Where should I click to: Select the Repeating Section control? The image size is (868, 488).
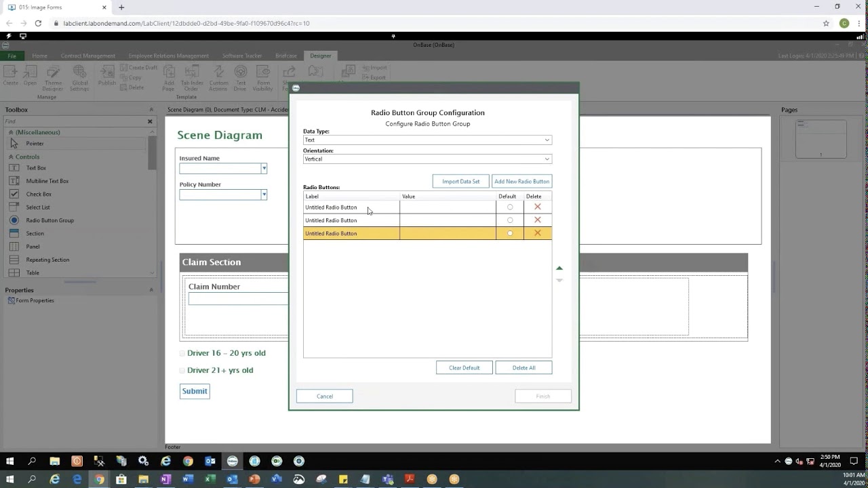point(47,260)
